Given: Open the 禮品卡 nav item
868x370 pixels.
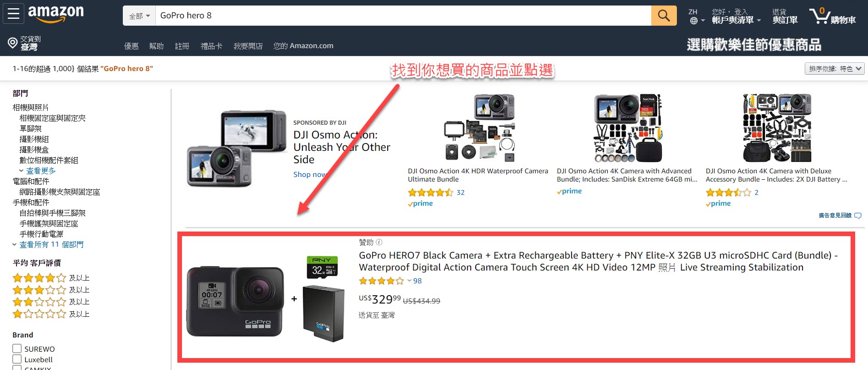Looking at the screenshot, I should 211,46.
